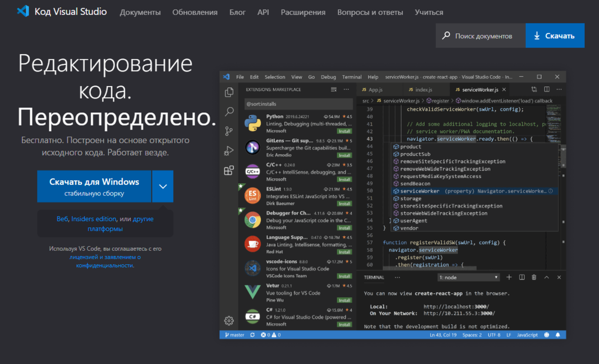Click the notifications bell in the status bar
This screenshot has width=599, height=364.
point(558,335)
